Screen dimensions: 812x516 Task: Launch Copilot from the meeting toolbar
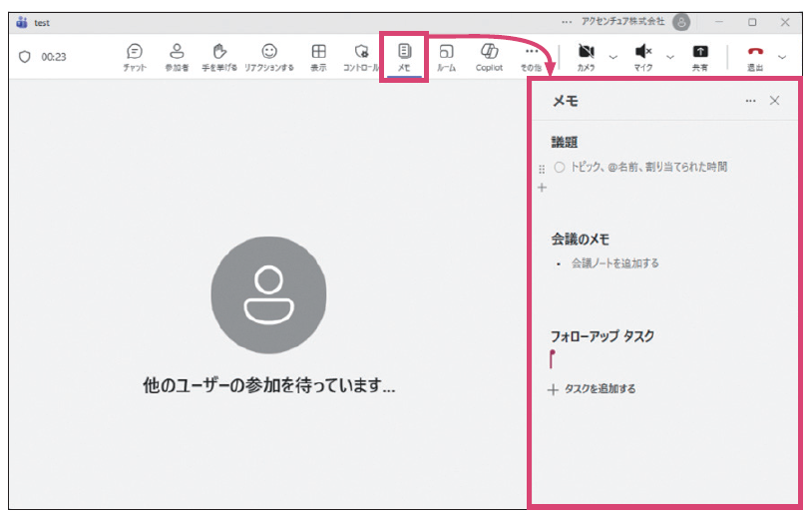(489, 57)
